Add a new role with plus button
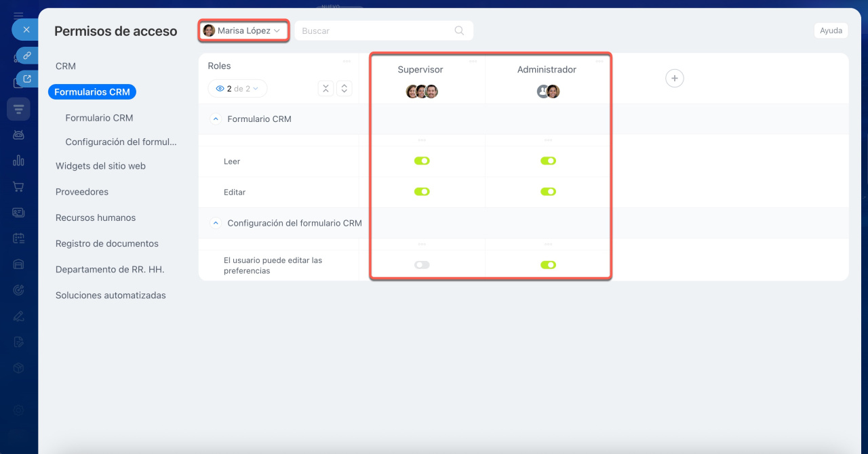Viewport: 868px width, 454px height. tap(675, 79)
